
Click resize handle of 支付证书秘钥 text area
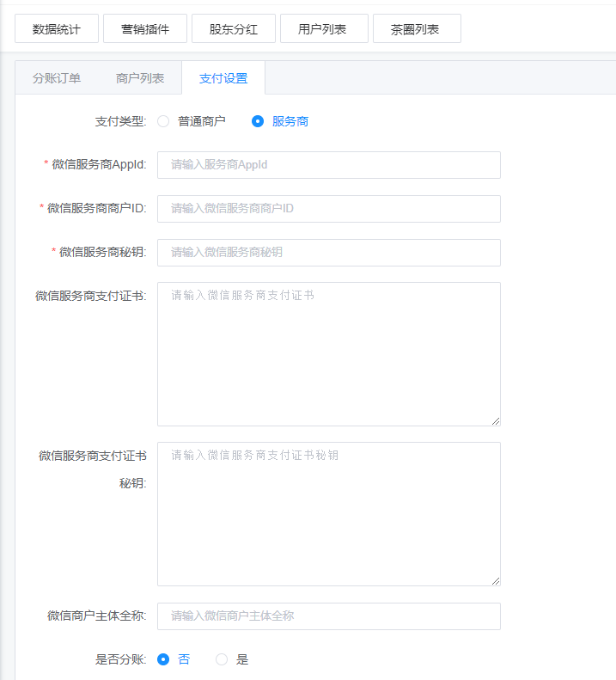496,581
